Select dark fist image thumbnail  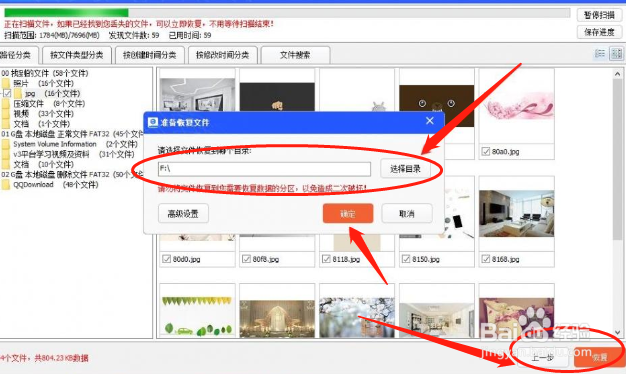[277, 97]
